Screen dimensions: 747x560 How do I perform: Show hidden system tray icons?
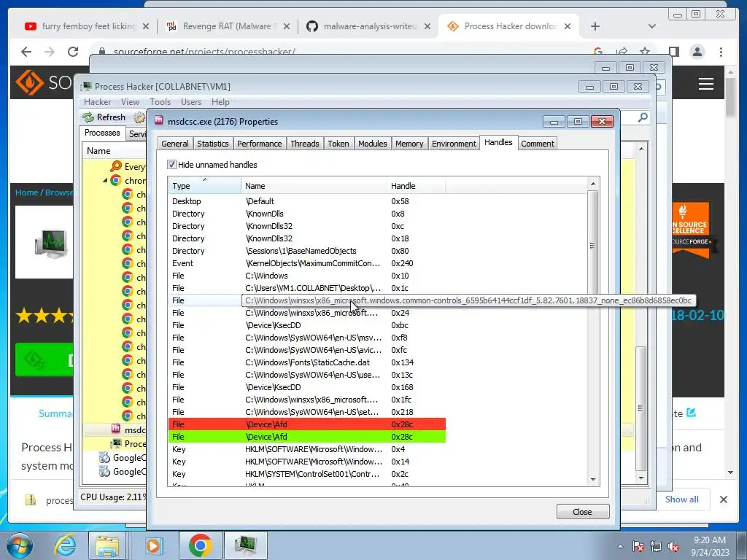620,546
